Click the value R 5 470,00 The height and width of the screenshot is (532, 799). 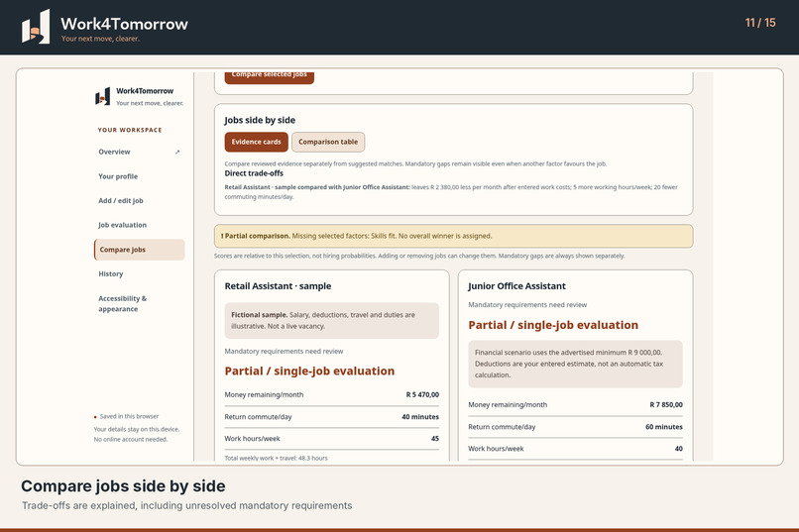point(422,394)
